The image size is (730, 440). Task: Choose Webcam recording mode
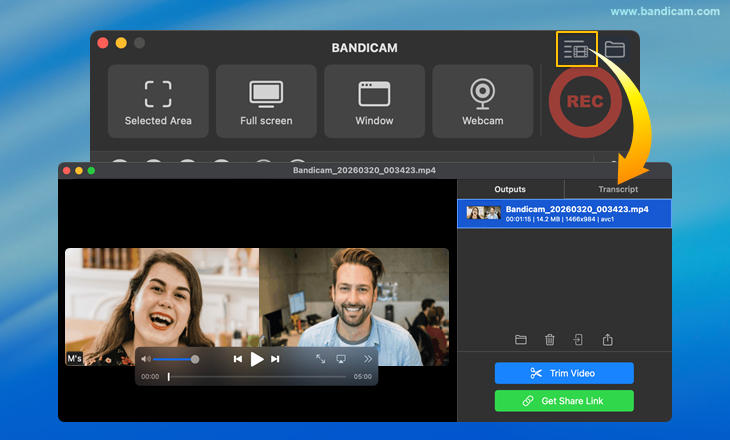pyautogui.click(x=483, y=102)
